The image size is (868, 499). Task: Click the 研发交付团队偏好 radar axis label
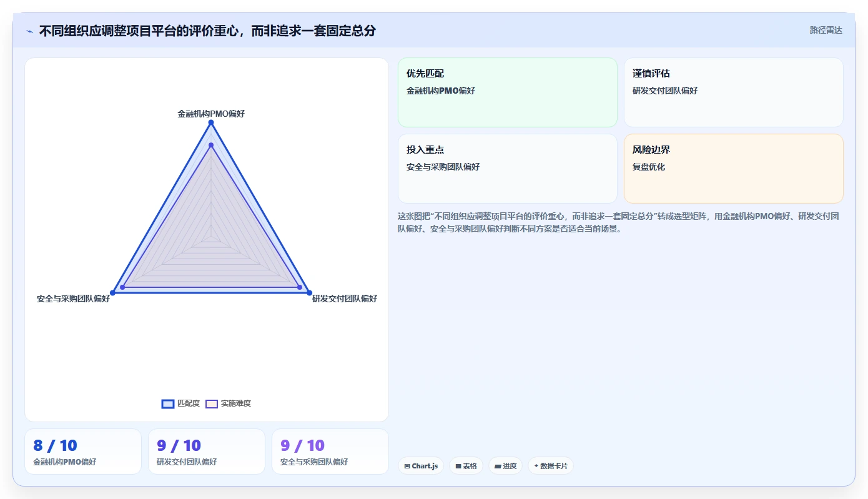point(345,299)
